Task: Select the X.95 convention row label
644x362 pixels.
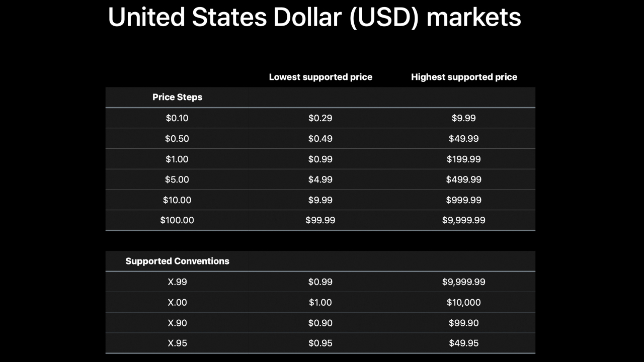Action: tap(177, 343)
